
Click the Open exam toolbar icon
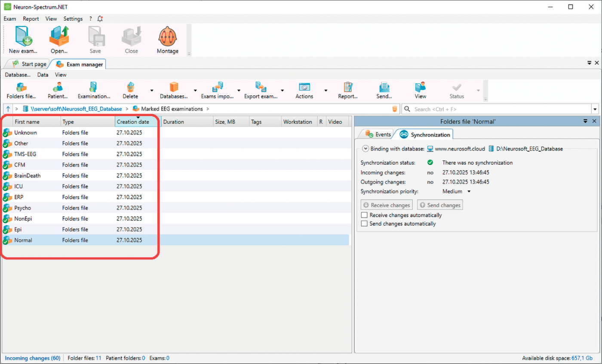click(59, 36)
